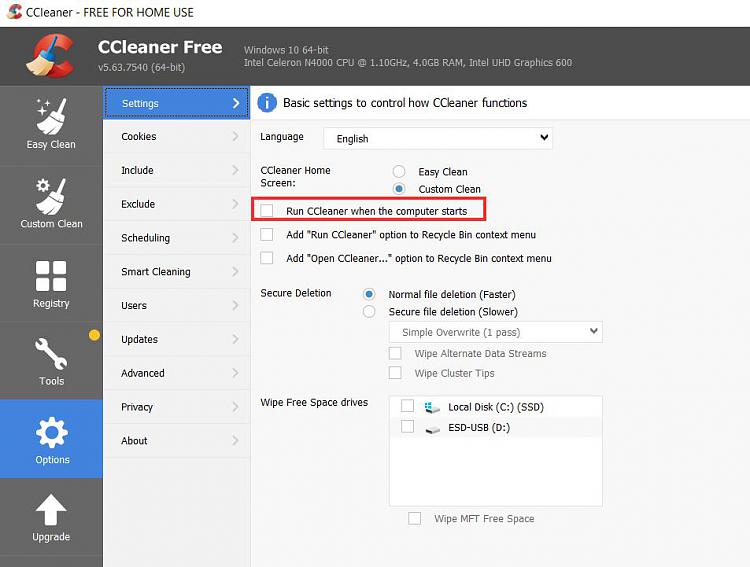Screen dimensions: 750x567
Task: Click the chevron next to About
Action: tap(235, 440)
